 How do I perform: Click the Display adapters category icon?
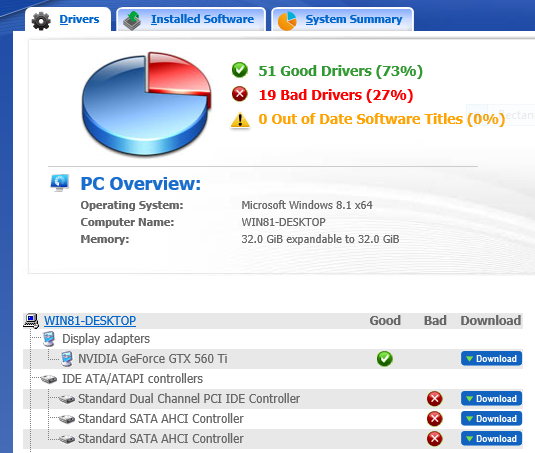pyautogui.click(x=49, y=339)
